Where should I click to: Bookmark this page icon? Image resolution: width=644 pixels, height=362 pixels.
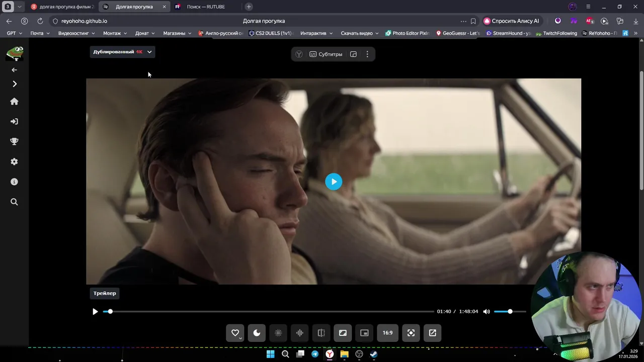coord(473,21)
